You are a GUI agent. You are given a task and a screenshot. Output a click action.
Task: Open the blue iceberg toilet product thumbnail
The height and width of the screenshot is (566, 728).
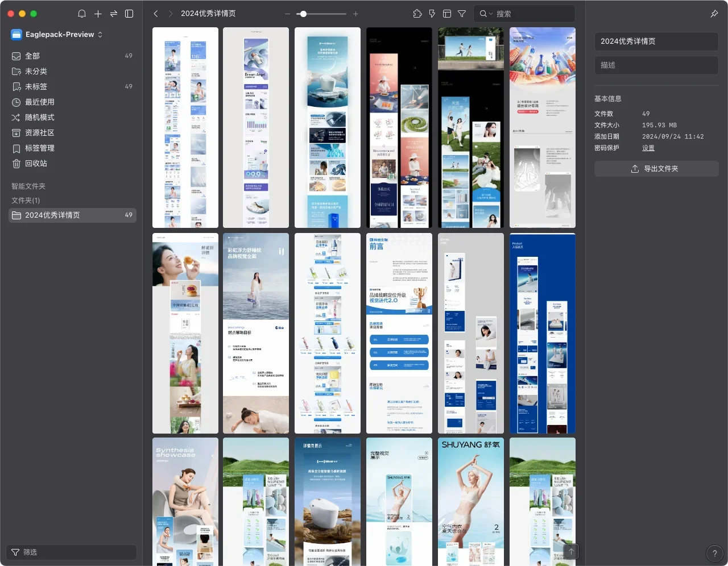click(328, 127)
